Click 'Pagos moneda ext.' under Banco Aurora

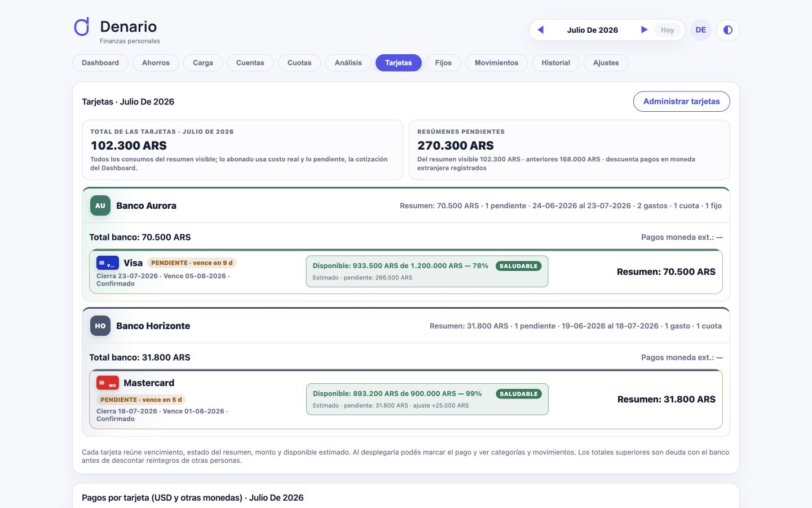coord(682,237)
